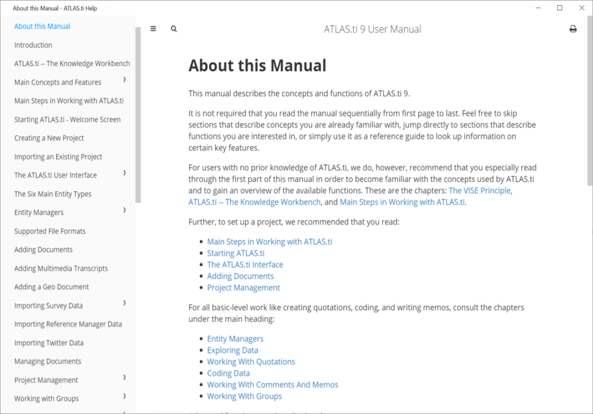Open Introduction in sidebar
593x414 pixels.
coord(33,45)
